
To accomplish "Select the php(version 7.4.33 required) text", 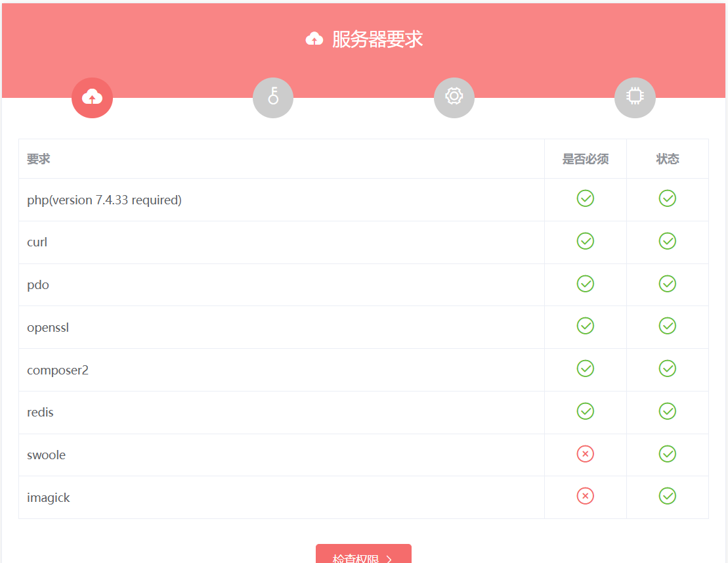I will pos(104,200).
